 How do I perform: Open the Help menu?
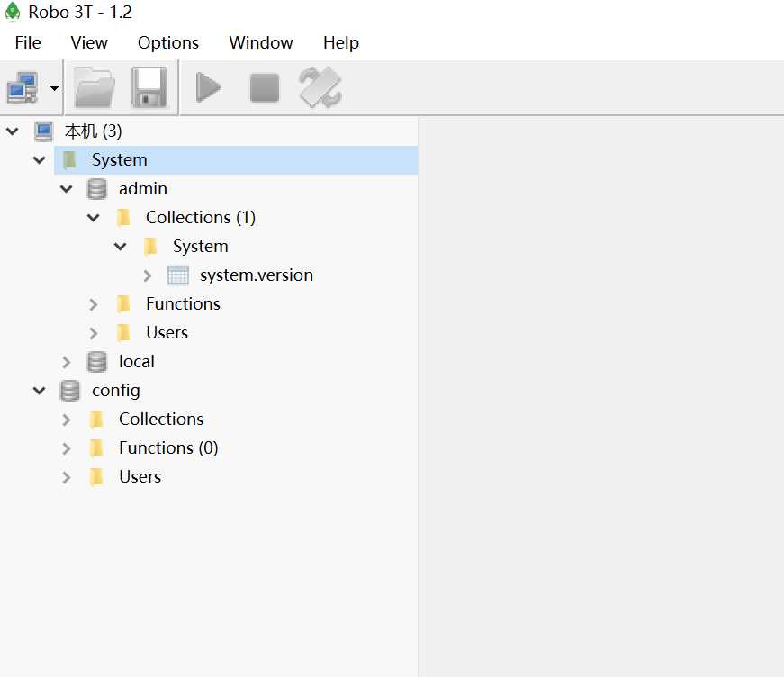point(341,42)
